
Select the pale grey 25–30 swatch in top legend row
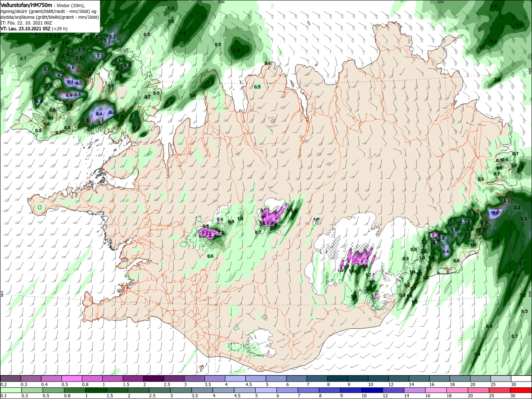(500, 379)
